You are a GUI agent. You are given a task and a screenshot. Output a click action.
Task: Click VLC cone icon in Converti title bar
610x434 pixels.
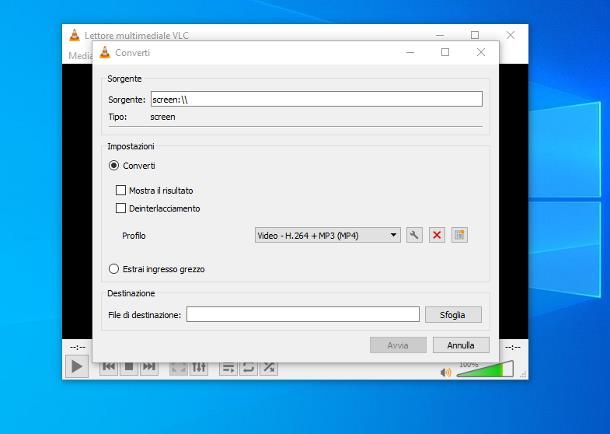(105, 52)
